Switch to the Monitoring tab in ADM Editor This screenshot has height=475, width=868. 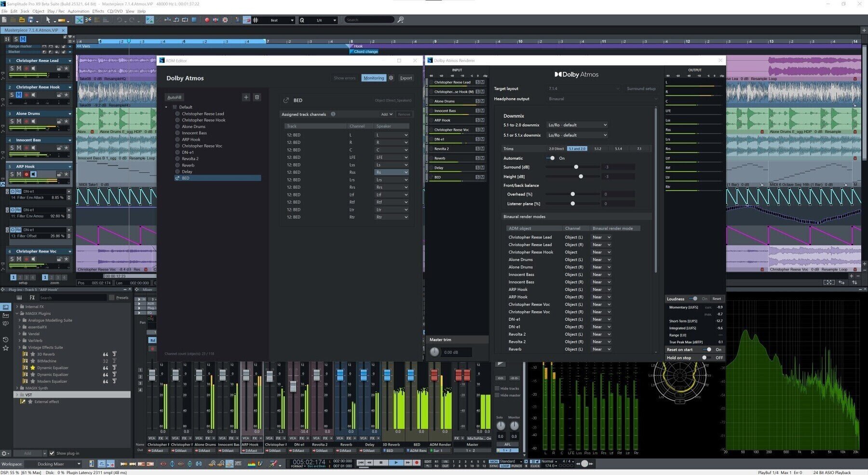[374, 78]
